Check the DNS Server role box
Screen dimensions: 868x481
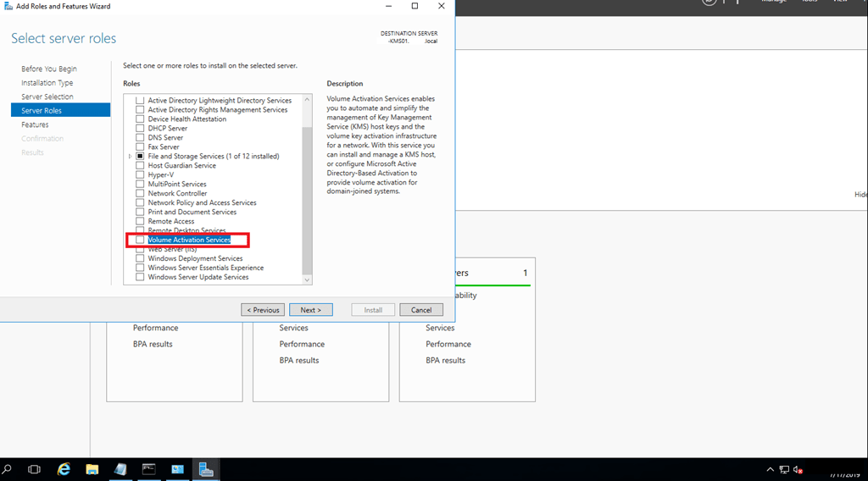[x=140, y=137]
